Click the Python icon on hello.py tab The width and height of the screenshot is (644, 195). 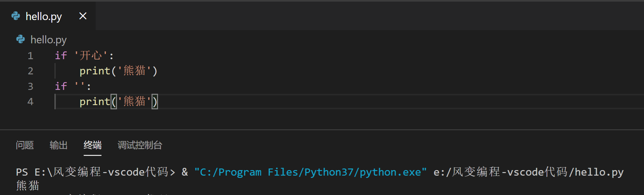16,16
